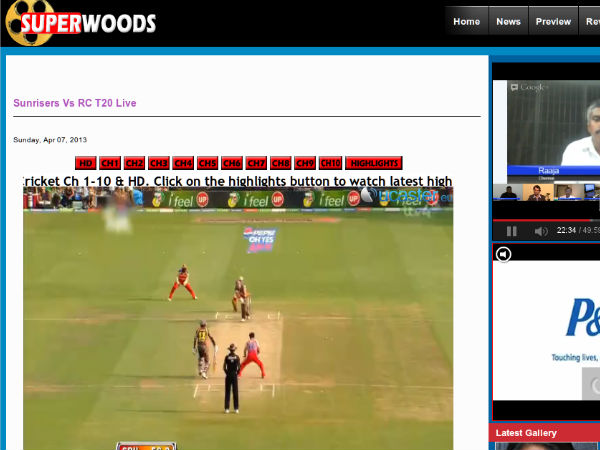Select channel CH3 button
The width and height of the screenshot is (600, 450).
(x=158, y=163)
